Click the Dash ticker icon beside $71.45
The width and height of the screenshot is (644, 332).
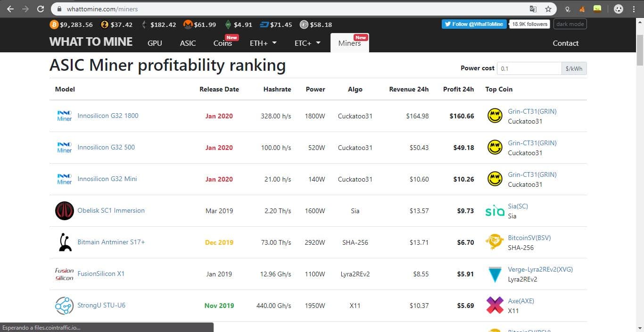point(264,25)
